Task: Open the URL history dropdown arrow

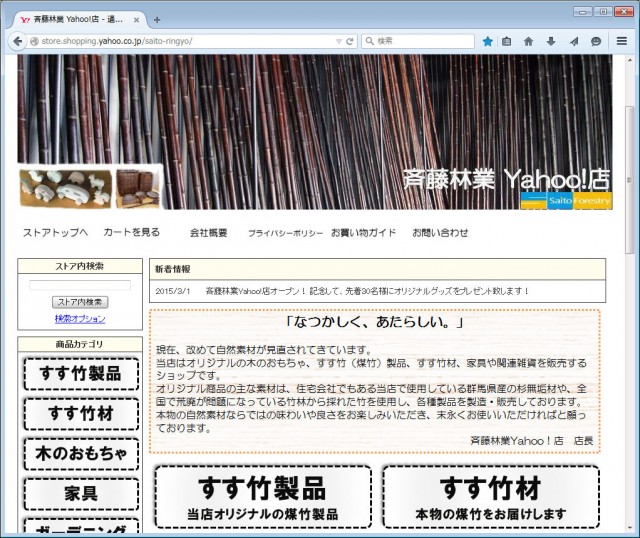Action: (x=338, y=41)
